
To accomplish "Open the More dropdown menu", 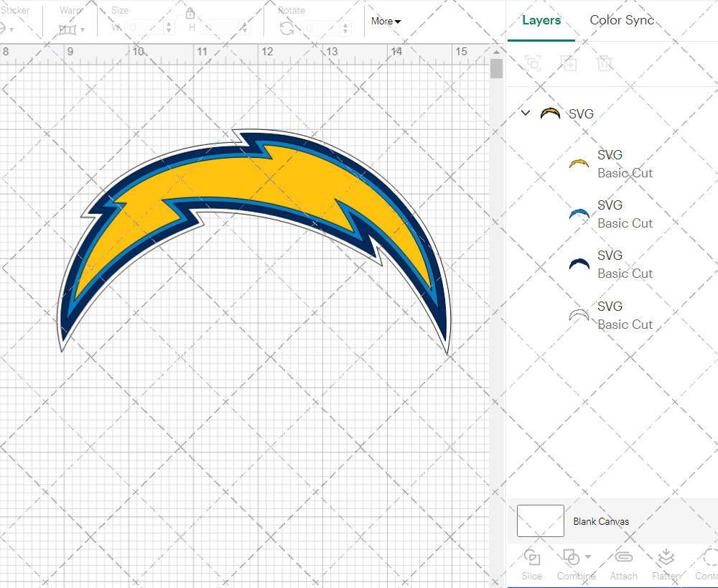I will [x=386, y=21].
